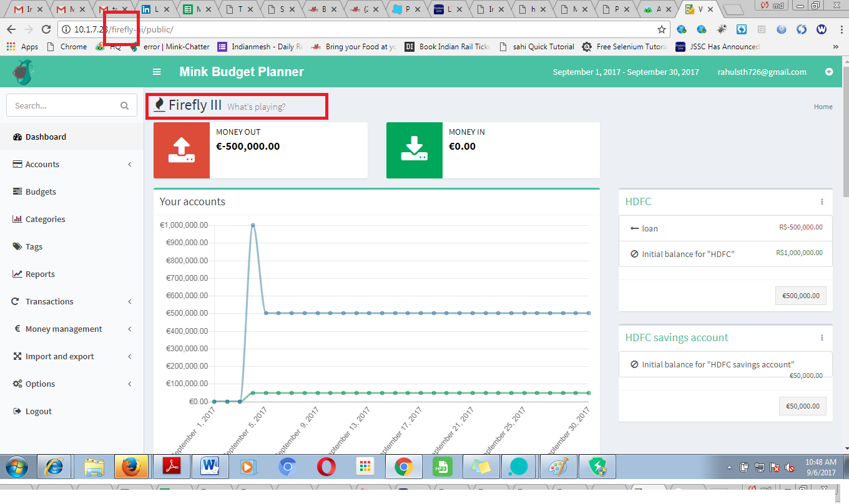Open Book Indian Rail Ticket bookmark
This screenshot has height=504, width=849.
click(x=447, y=47)
